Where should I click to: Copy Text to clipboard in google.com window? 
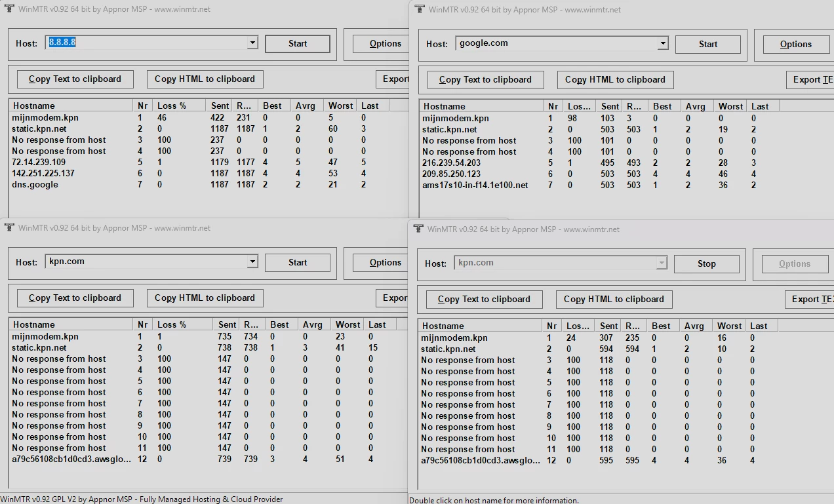click(x=485, y=80)
